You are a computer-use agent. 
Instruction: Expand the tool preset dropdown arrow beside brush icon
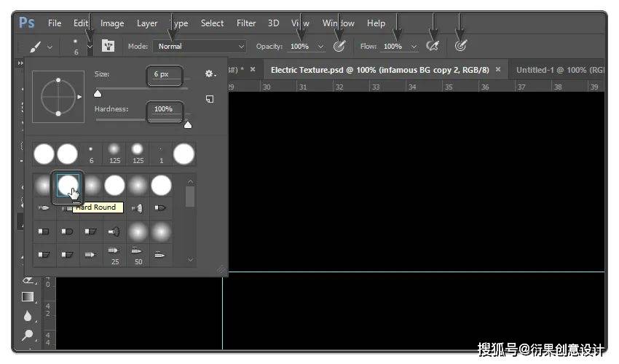(x=50, y=47)
